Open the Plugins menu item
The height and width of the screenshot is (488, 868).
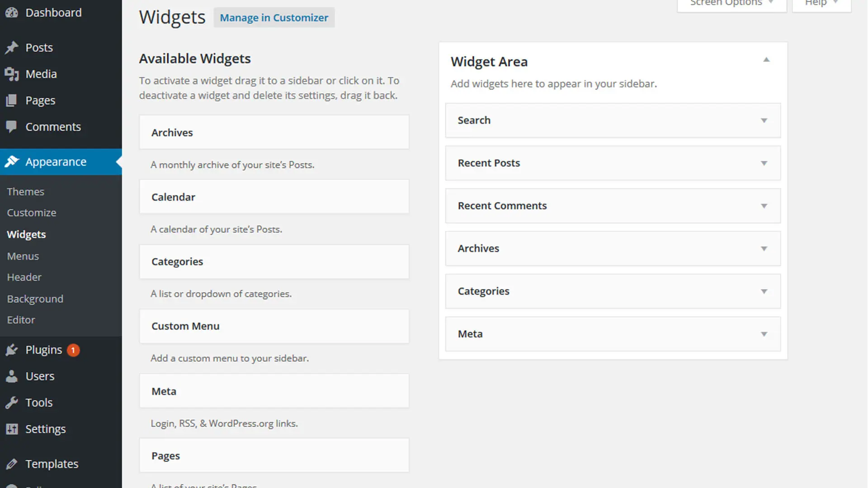click(x=61, y=350)
